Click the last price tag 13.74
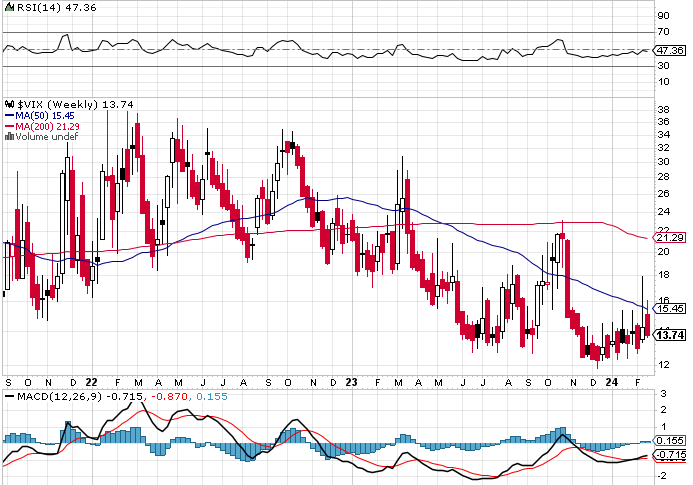693x485 pixels. pyautogui.click(x=669, y=335)
